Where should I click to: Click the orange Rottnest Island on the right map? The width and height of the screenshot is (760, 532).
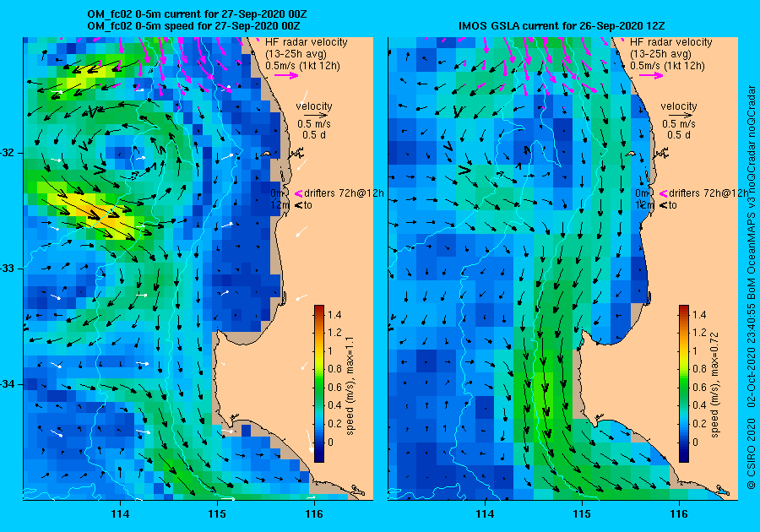click(631, 154)
